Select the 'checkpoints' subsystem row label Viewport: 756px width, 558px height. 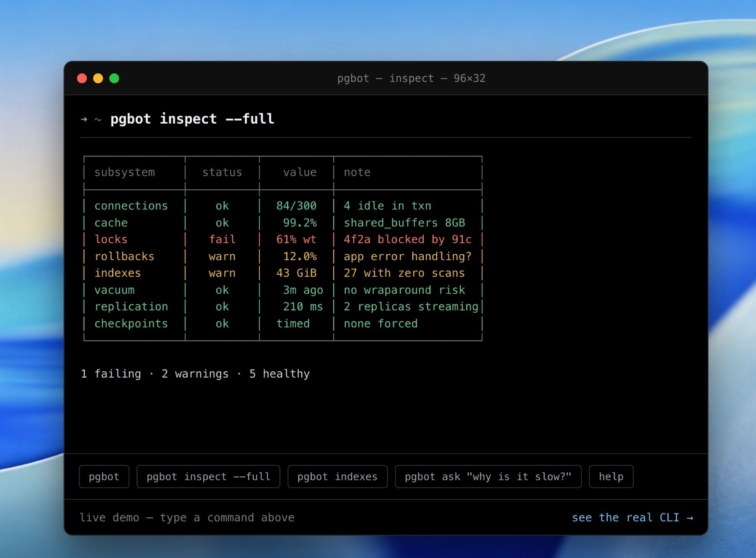point(131,324)
